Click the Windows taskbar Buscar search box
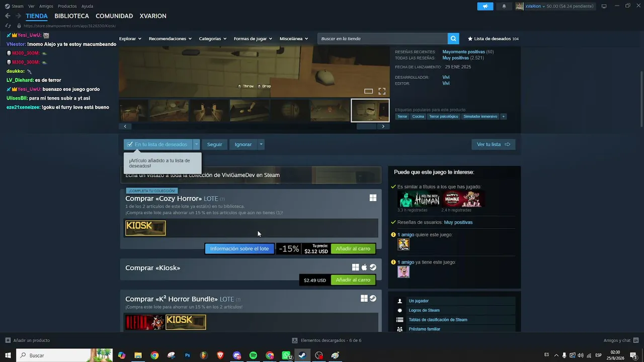 pyautogui.click(x=65, y=355)
